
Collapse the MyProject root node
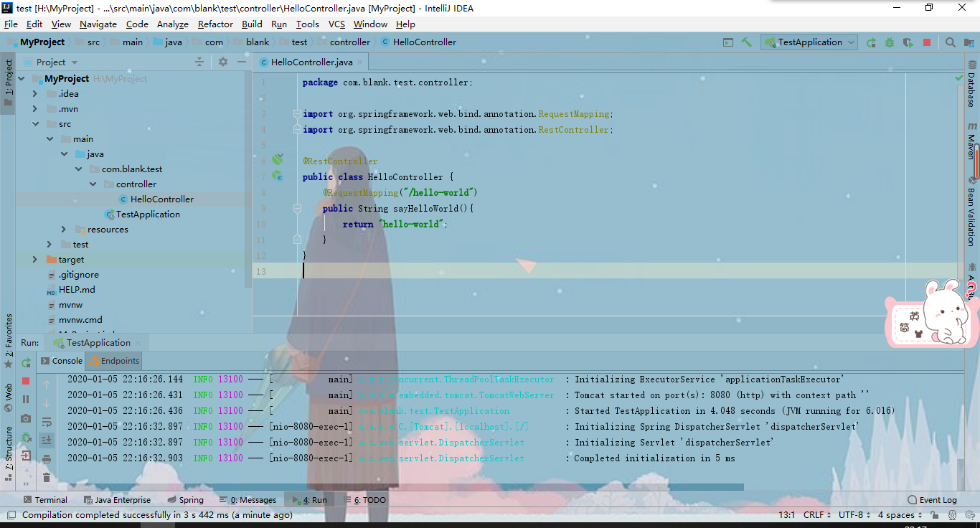click(21, 79)
